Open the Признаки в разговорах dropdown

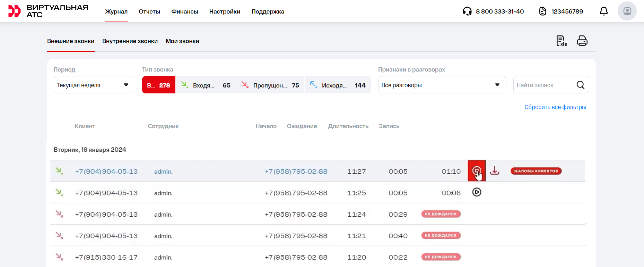pyautogui.click(x=442, y=85)
